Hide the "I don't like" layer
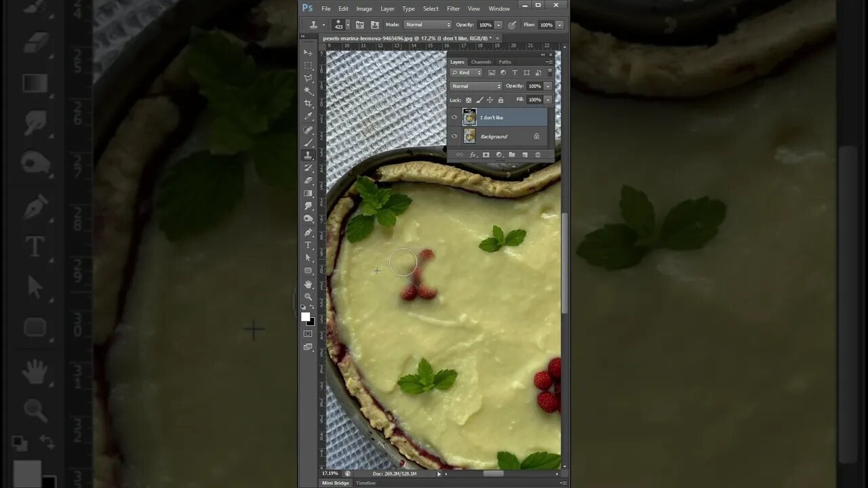 [x=454, y=117]
